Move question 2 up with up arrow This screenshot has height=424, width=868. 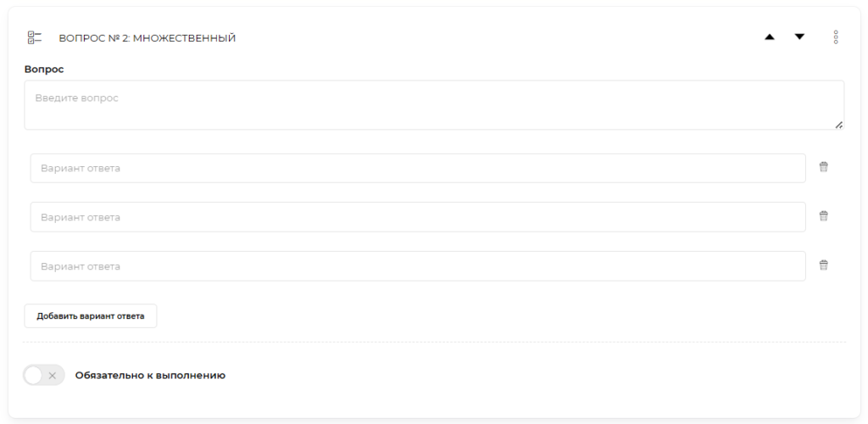[x=770, y=37]
